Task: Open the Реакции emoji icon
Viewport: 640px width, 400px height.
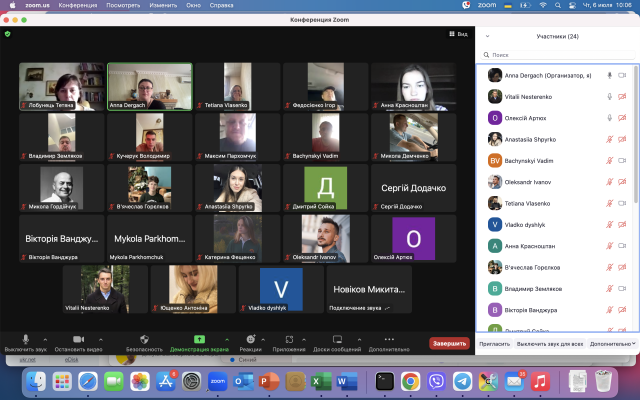Action: [x=251, y=339]
